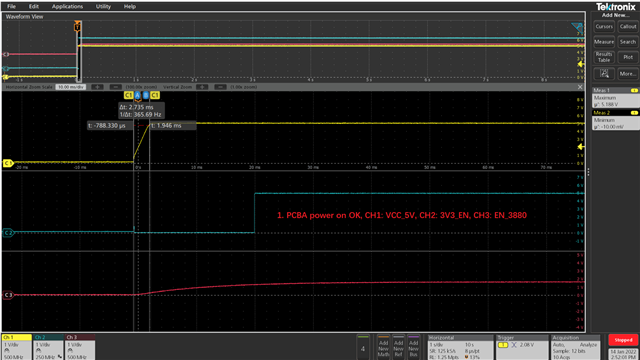The image size is (640, 360).
Task: Select the C3 handle in overview waveform
Action: (x=6, y=54)
